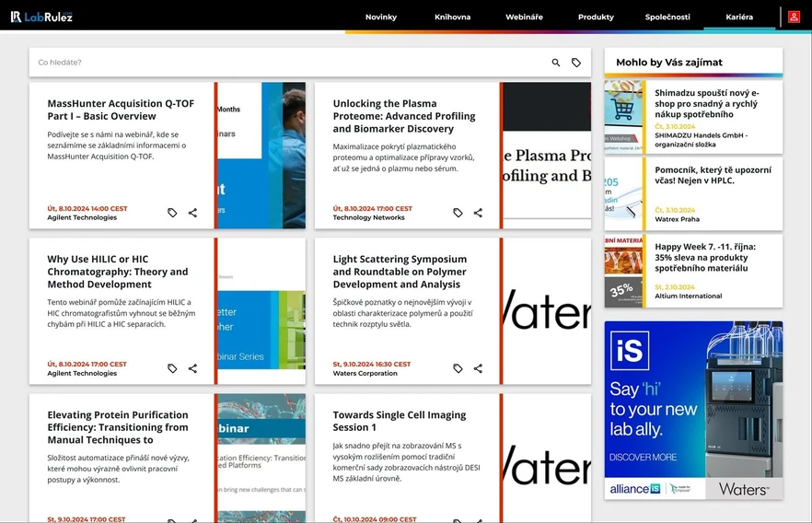Image resolution: width=812 pixels, height=523 pixels.
Task: Open tag filter icon in search bar
Action: click(x=576, y=63)
